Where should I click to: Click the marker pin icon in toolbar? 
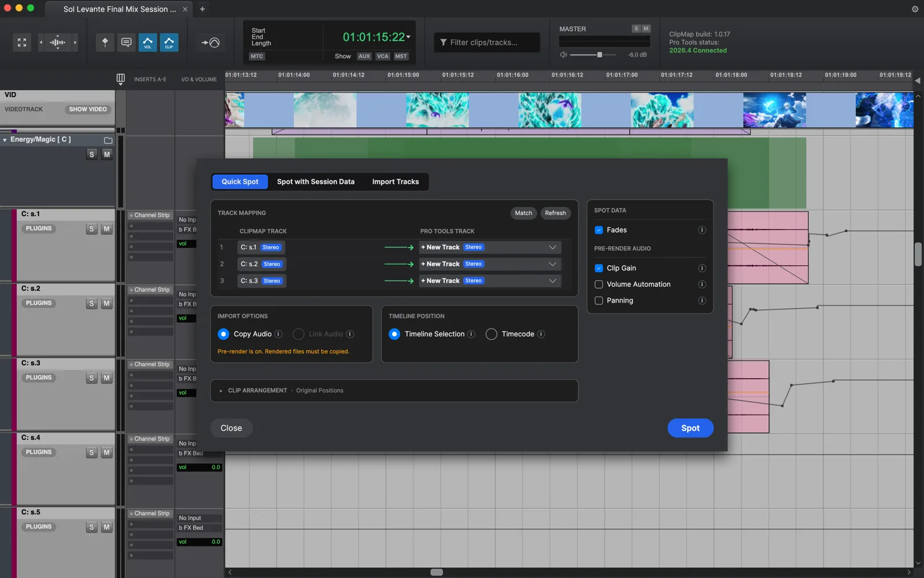(105, 42)
